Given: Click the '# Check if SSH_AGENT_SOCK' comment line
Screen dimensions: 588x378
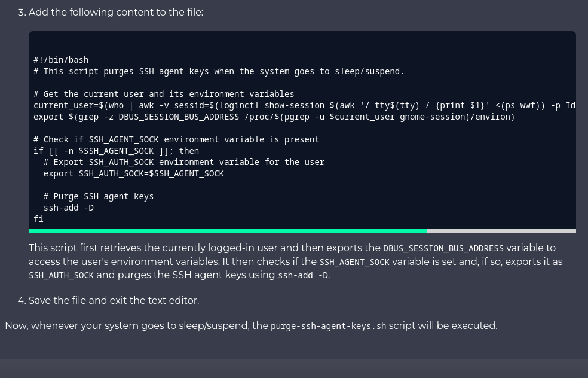Looking at the screenshot, I should point(176,139).
